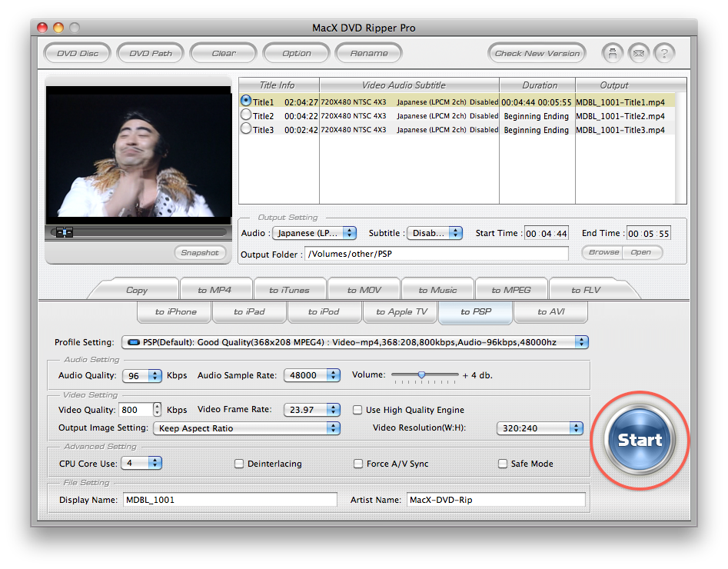Switch to the to iPad tab
The height and width of the screenshot is (569, 728).
[249, 311]
